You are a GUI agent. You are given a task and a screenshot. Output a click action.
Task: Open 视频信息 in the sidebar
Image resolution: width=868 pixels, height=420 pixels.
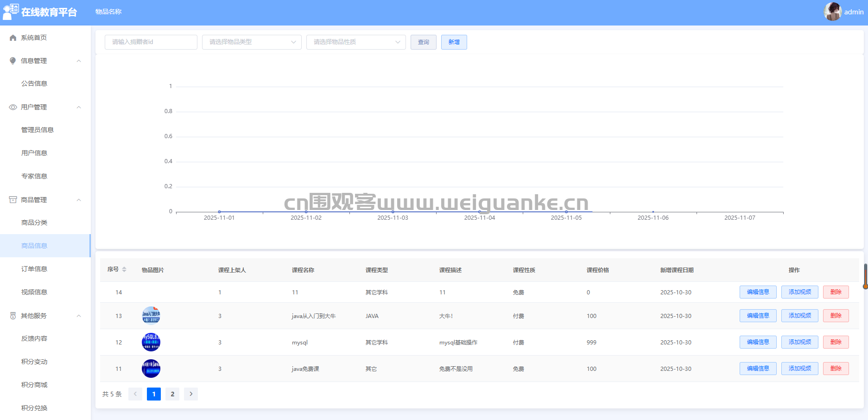(34, 292)
